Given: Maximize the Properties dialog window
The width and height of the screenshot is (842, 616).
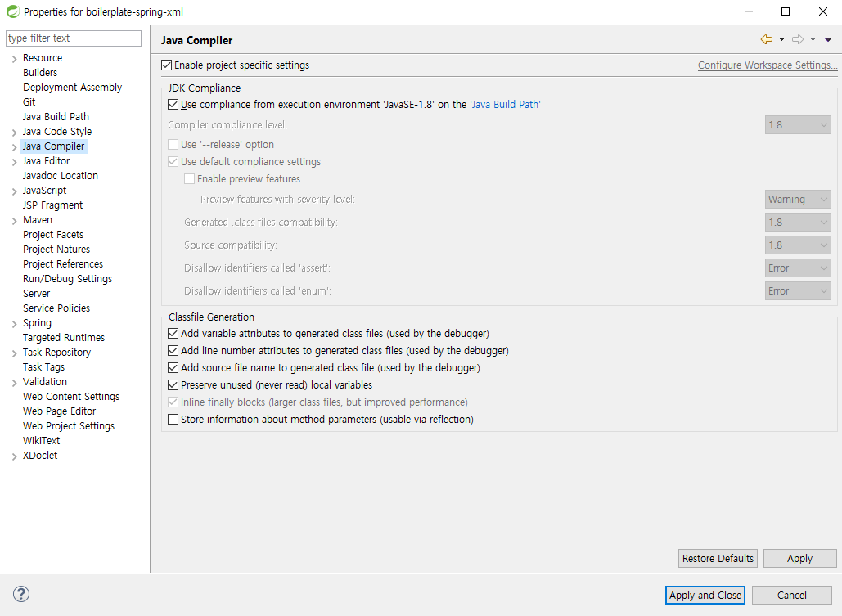Looking at the screenshot, I should [x=786, y=11].
